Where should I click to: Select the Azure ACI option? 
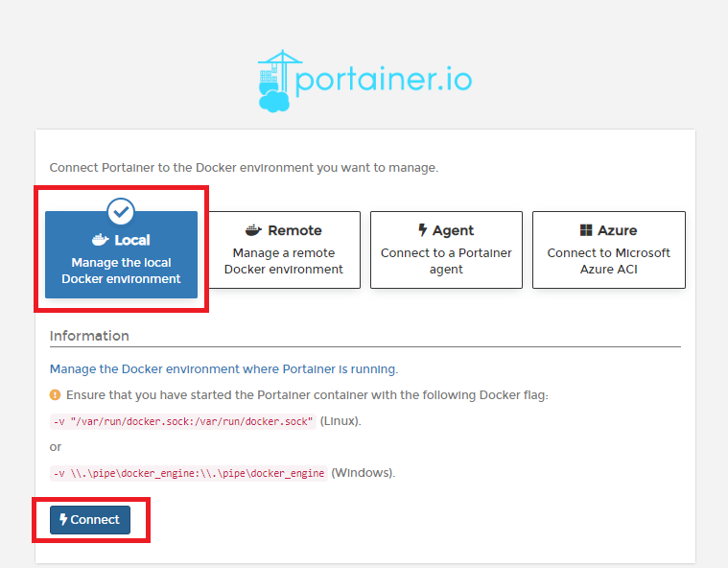pos(609,249)
